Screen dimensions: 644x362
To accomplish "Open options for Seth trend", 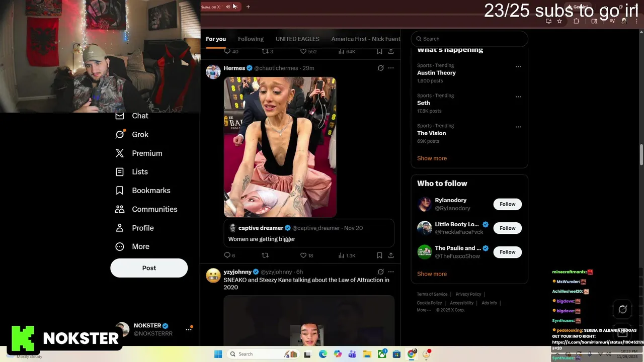I will pyautogui.click(x=518, y=97).
